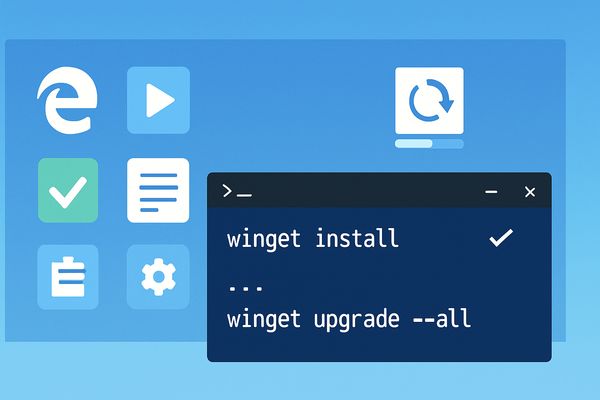This screenshot has height=400, width=600.
Task: Click blank terminal area below upgrade command
Action: point(379,348)
